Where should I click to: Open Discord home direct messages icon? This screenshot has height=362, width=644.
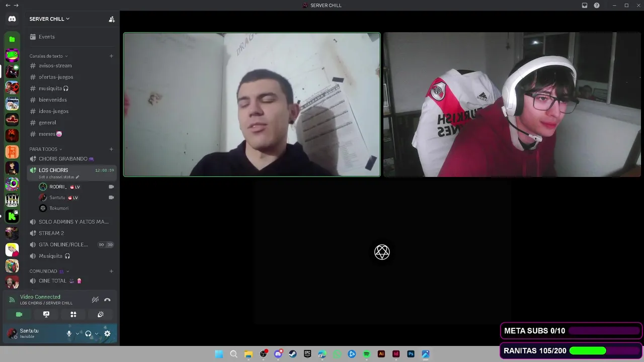(12, 19)
